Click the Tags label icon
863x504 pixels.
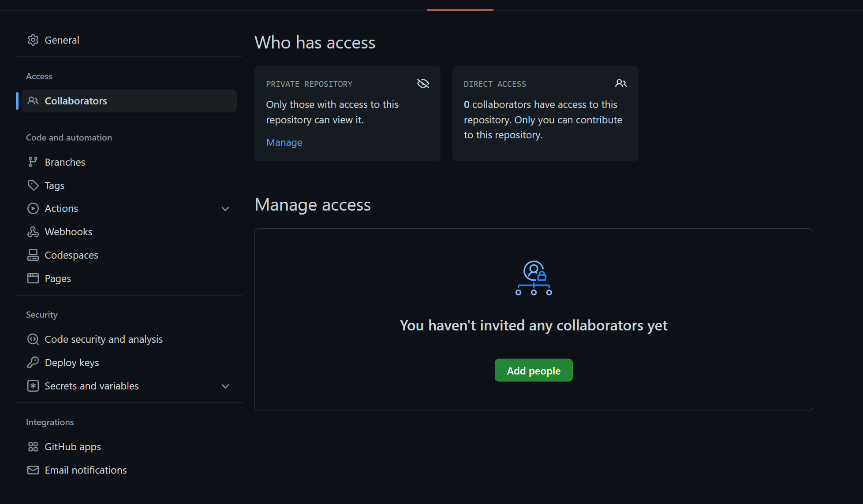[33, 185]
